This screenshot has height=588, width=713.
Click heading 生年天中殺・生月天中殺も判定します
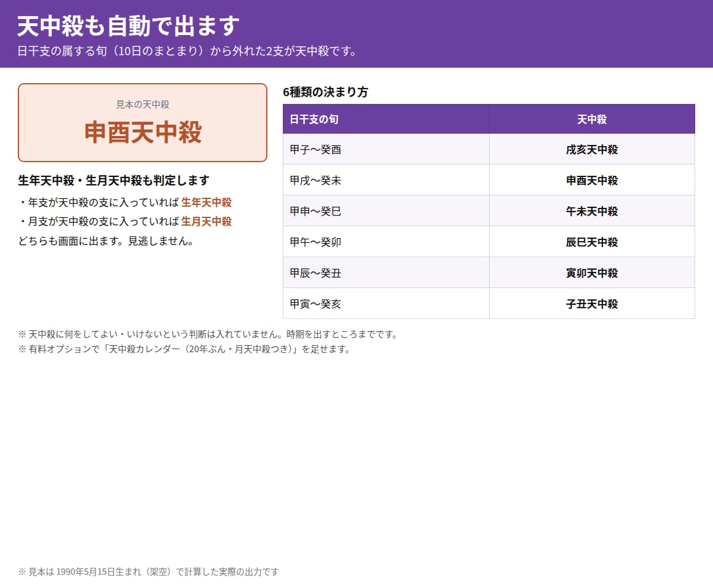(114, 180)
